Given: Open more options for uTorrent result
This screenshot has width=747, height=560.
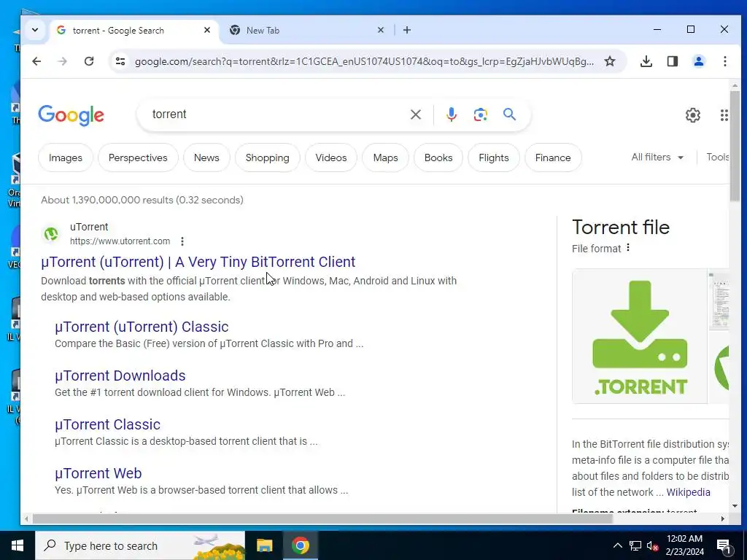Looking at the screenshot, I should tap(182, 241).
